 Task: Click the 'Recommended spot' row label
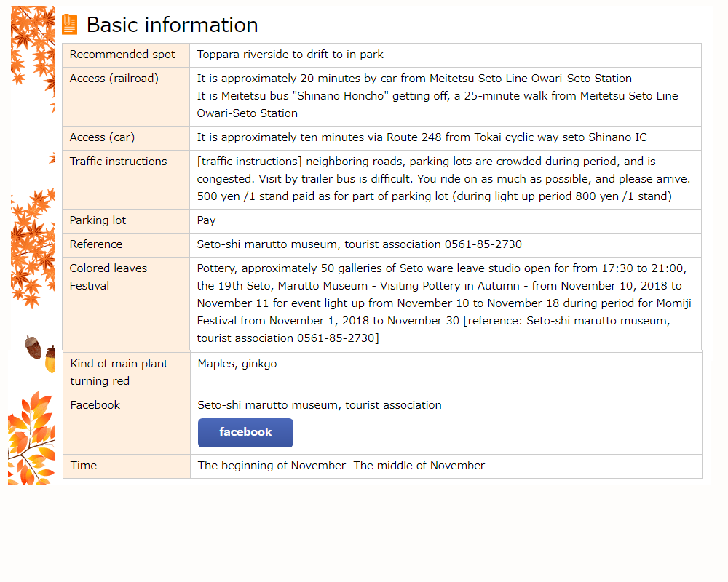pyautogui.click(x=122, y=55)
